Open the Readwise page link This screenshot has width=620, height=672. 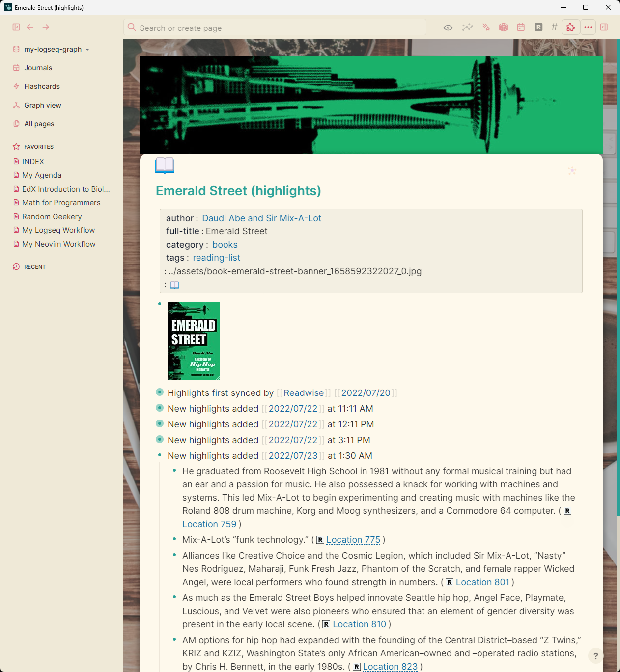click(x=304, y=393)
